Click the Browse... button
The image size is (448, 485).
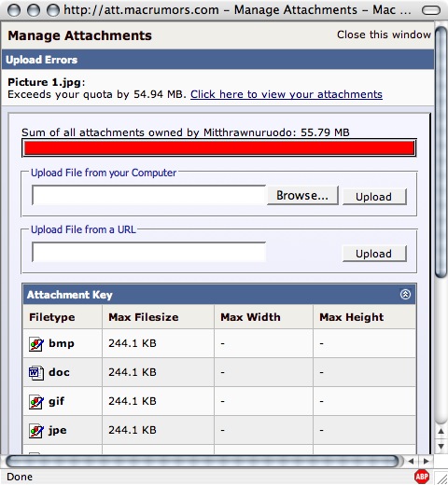point(302,196)
